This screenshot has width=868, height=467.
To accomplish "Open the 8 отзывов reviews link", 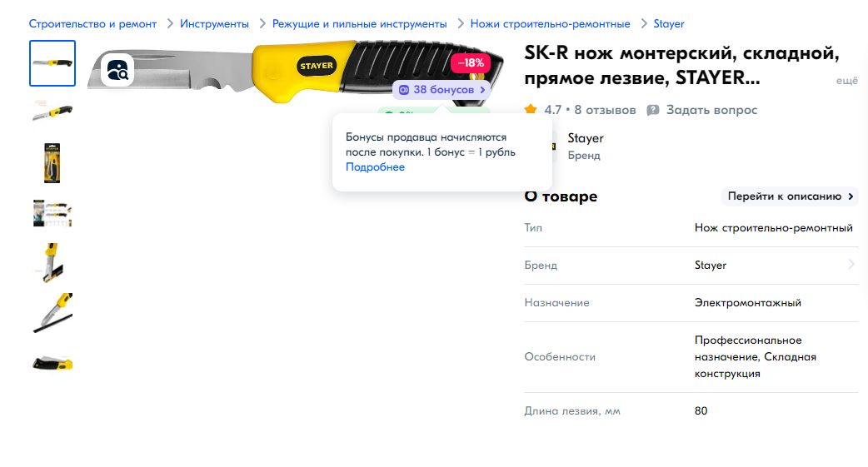I will 605,110.
